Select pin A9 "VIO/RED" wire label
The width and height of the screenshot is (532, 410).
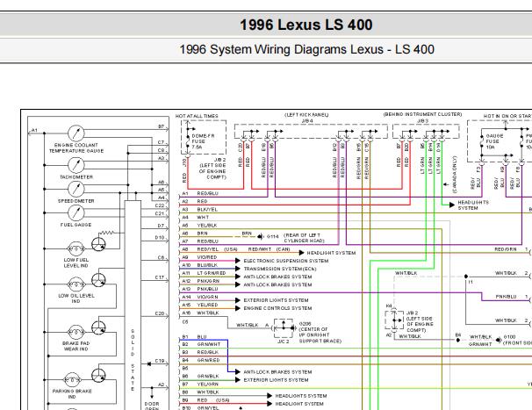click(x=207, y=257)
